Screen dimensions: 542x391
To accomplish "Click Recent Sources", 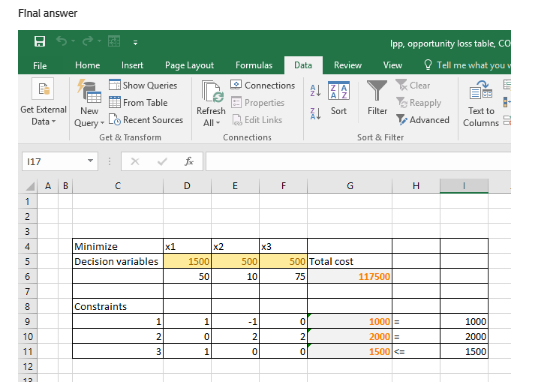I will tap(146, 120).
